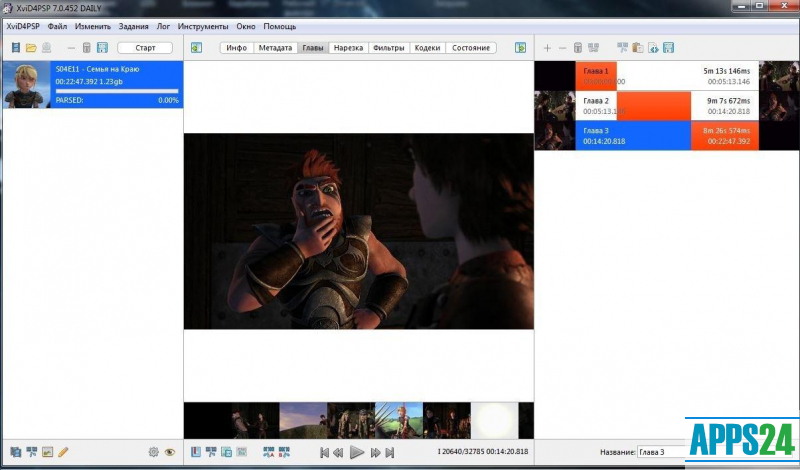This screenshot has width=800, height=470.
Task: Click the yellow pencil edit icon
Action: [63, 452]
